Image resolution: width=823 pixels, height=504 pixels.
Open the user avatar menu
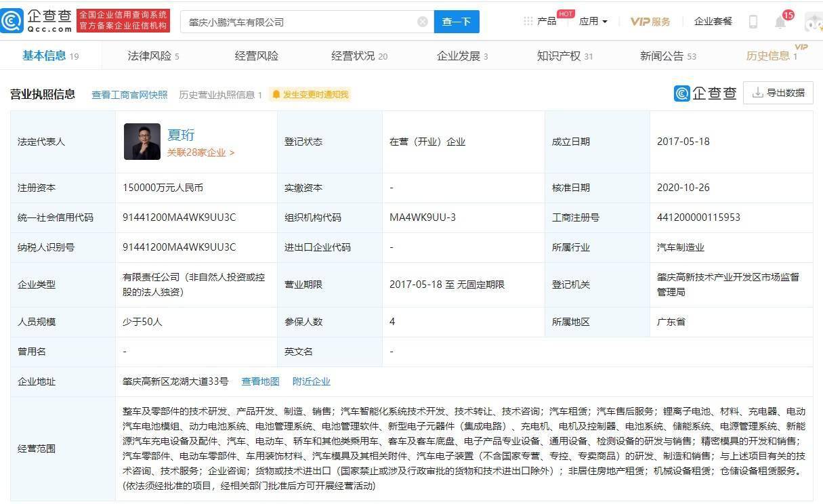coord(813,22)
